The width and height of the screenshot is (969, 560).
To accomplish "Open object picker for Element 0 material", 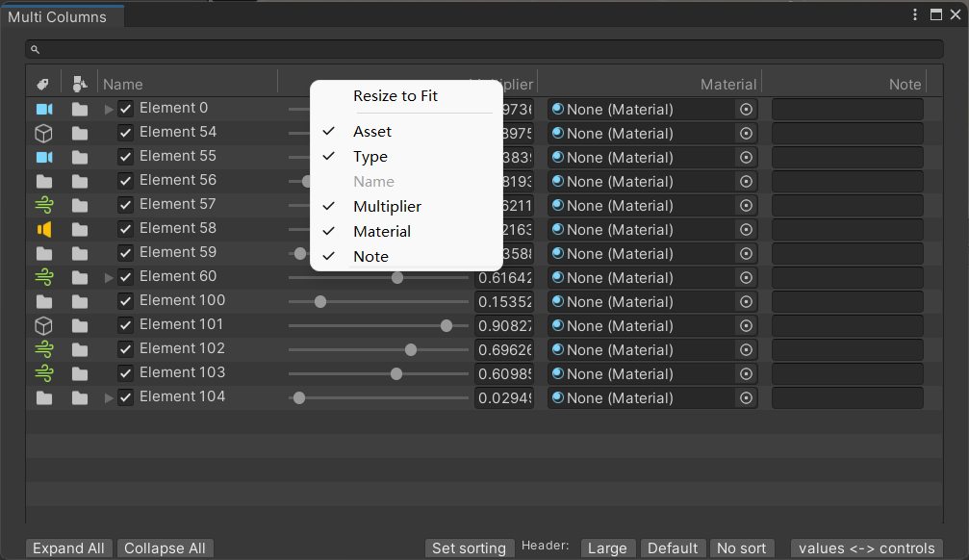I will (746, 110).
